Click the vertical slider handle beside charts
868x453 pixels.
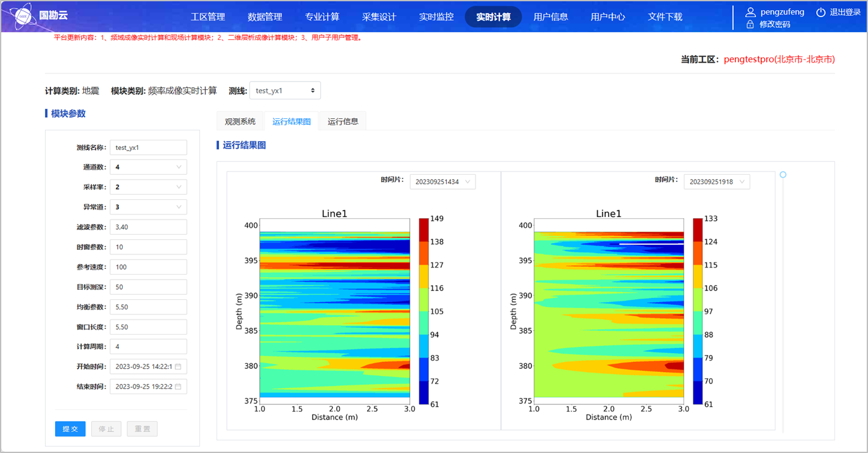[x=783, y=175]
